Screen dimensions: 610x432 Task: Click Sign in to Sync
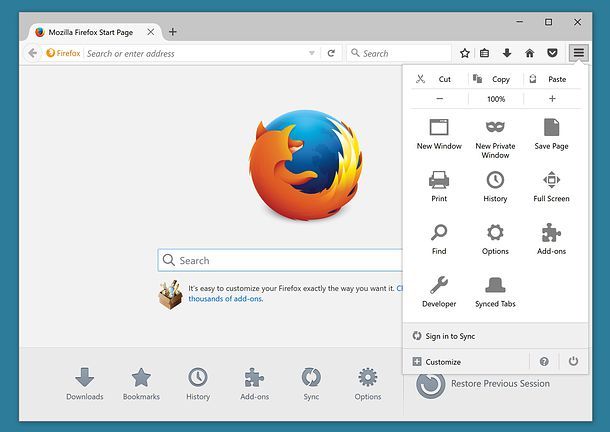495,336
